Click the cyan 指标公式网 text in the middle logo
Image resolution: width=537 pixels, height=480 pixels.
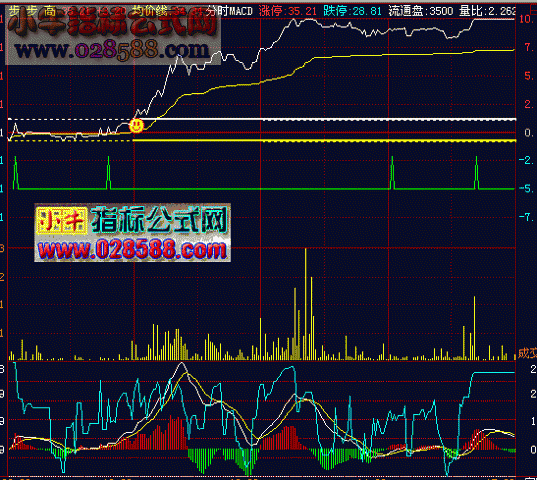pyautogui.click(x=159, y=220)
